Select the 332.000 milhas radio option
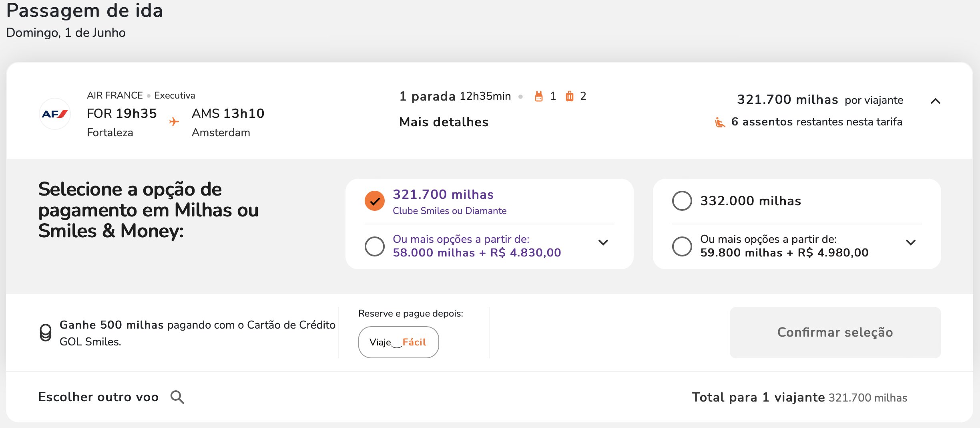980x428 pixels. pyautogui.click(x=682, y=201)
